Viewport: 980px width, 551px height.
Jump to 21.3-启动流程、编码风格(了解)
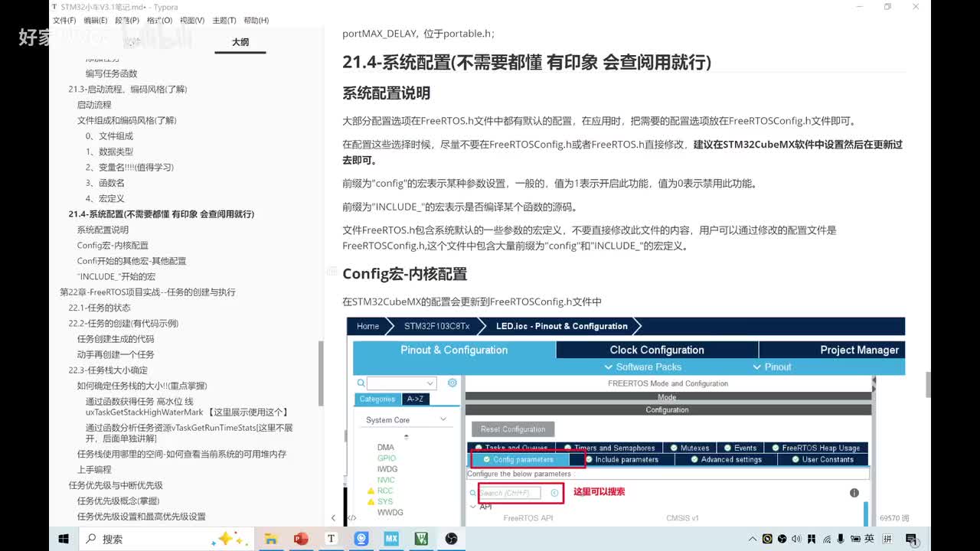coord(128,89)
